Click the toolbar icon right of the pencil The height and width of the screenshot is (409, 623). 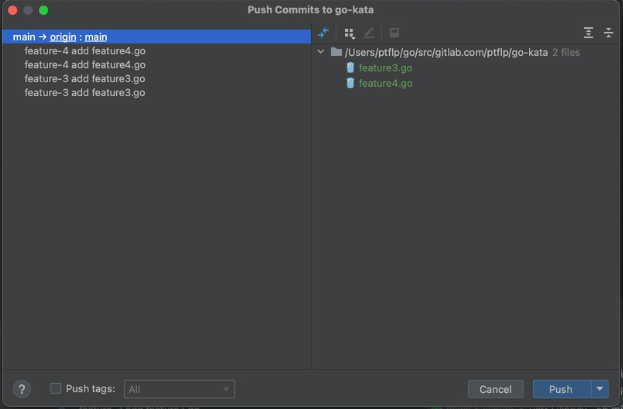coord(394,33)
